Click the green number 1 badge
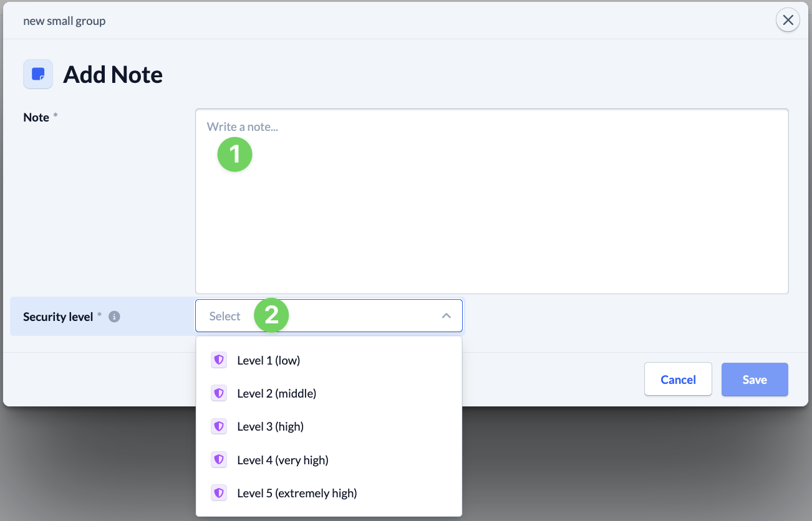The height and width of the screenshot is (521, 812). pos(234,154)
